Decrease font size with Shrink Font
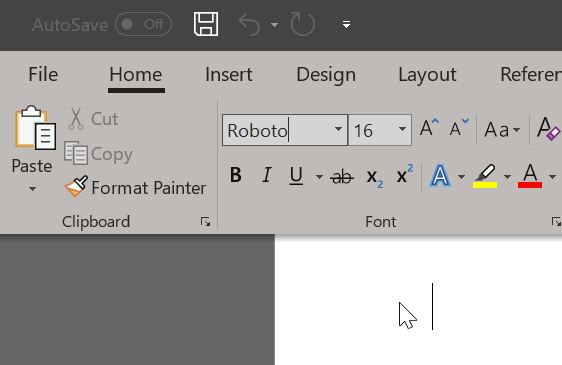The height and width of the screenshot is (365, 562). (459, 128)
